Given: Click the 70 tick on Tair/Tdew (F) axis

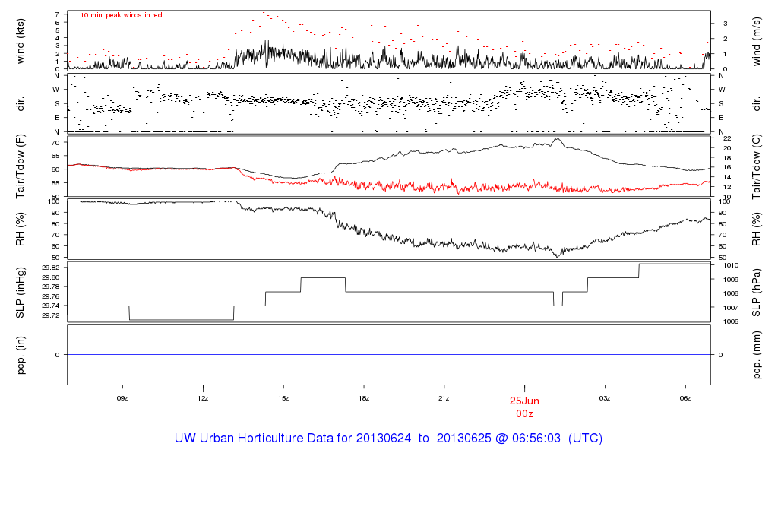Looking at the screenshot, I should click(55, 142).
